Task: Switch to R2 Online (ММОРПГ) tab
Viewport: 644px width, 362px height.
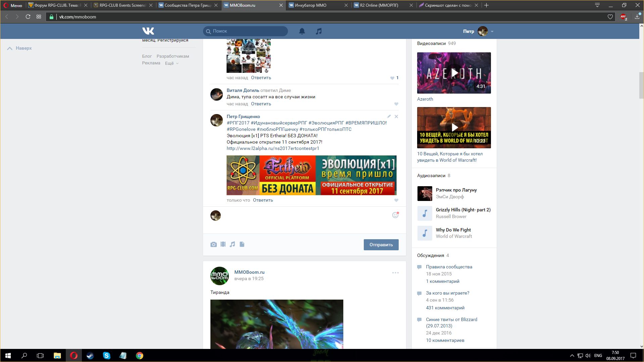Action: tap(383, 5)
